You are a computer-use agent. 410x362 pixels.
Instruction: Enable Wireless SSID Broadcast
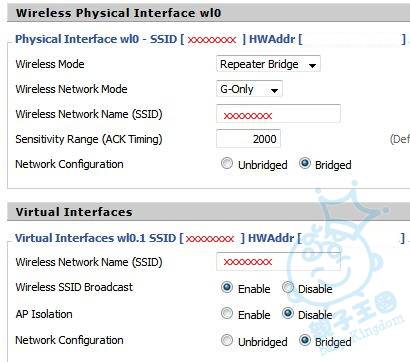pyautogui.click(x=227, y=287)
